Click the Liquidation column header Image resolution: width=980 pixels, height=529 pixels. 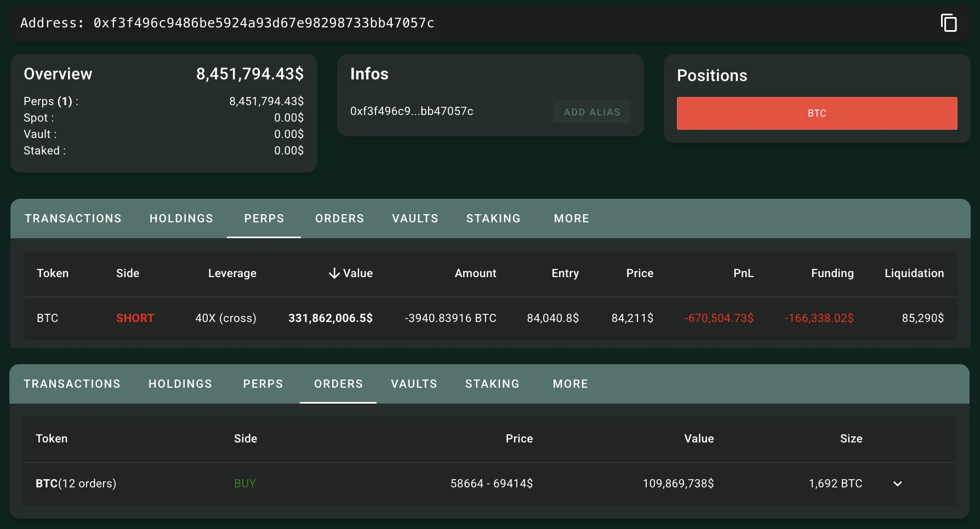pos(914,273)
